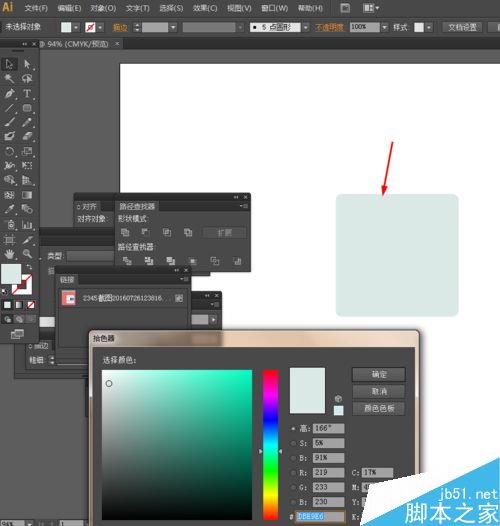Open the 5 点圆形 brush dropdown

coord(305,27)
